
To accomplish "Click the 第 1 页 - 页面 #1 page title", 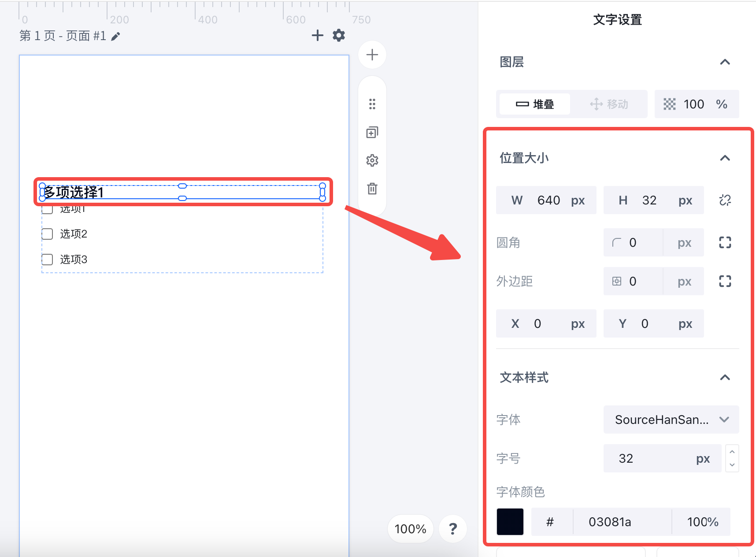I will pyautogui.click(x=63, y=36).
